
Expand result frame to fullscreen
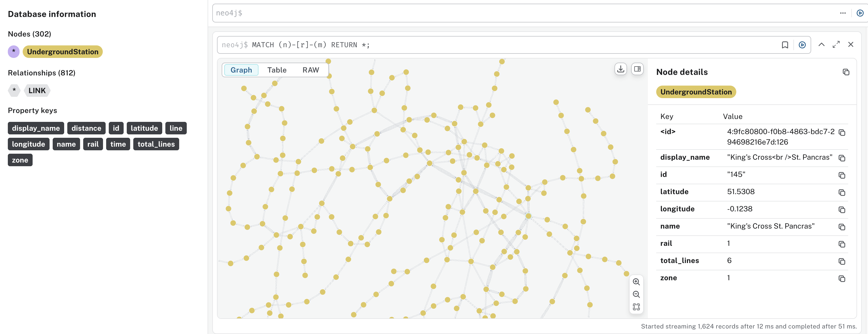point(836,44)
